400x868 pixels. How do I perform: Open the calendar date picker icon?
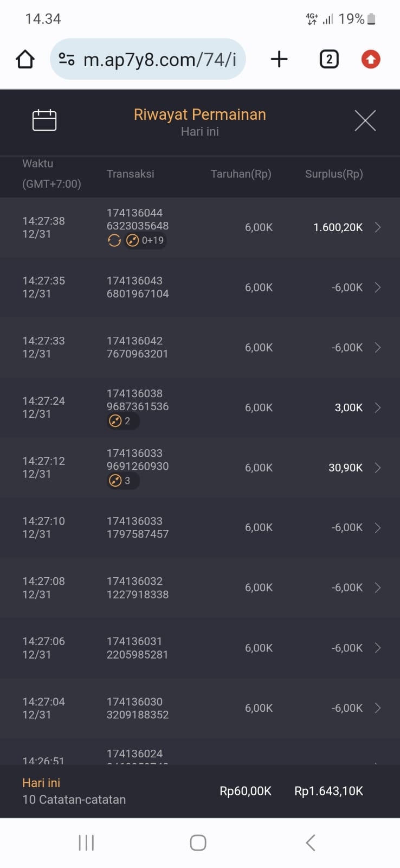pos(44,120)
